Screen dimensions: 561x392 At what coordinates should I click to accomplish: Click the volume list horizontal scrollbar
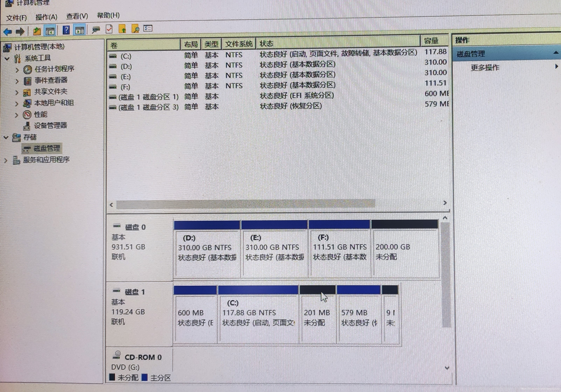point(245,204)
